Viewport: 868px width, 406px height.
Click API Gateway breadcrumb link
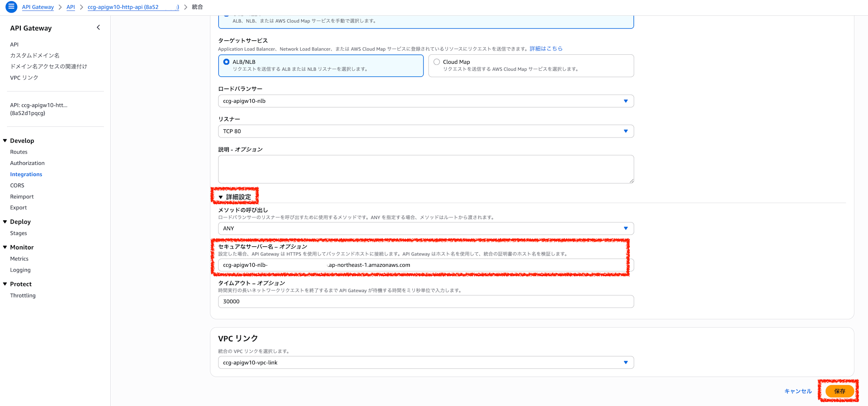coord(38,7)
